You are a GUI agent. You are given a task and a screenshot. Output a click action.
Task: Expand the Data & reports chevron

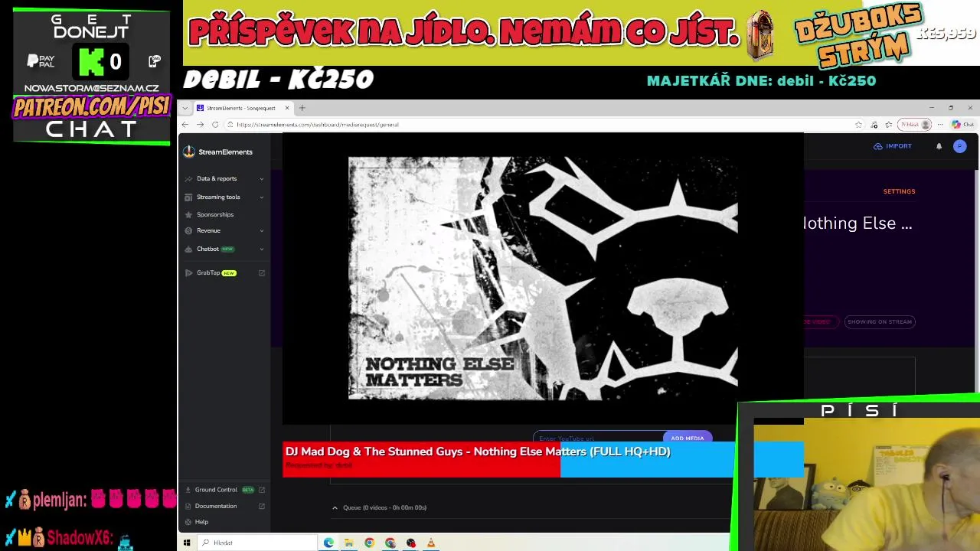tap(261, 179)
